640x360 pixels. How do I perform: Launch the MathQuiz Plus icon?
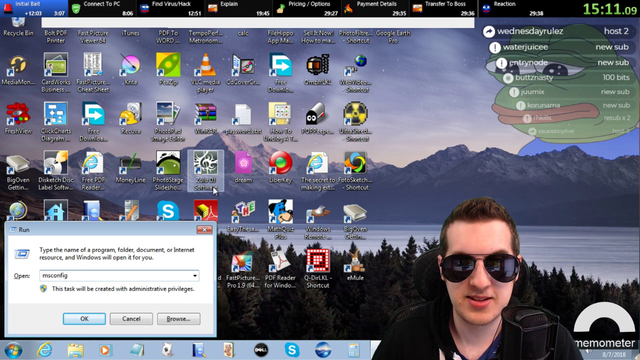click(280, 219)
